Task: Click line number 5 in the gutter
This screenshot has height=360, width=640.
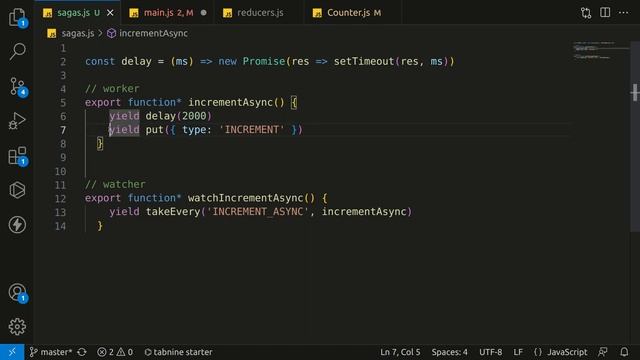Action: pos(63,103)
